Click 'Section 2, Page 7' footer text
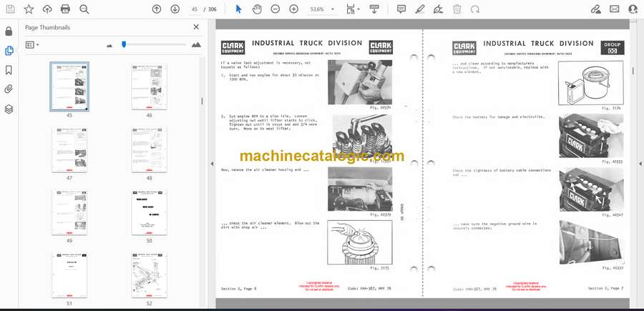Screen dimensions: 644x311 click(605, 288)
